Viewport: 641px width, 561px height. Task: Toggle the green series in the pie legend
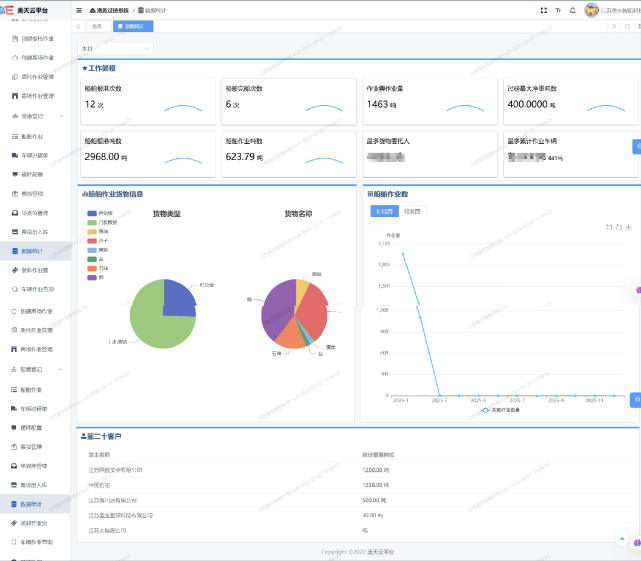pos(93,221)
